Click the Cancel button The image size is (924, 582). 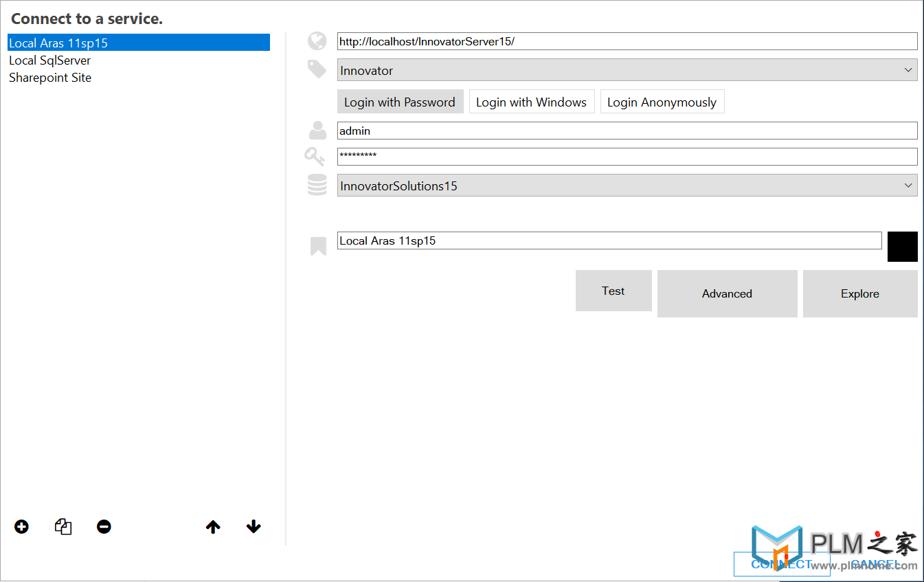point(874,564)
